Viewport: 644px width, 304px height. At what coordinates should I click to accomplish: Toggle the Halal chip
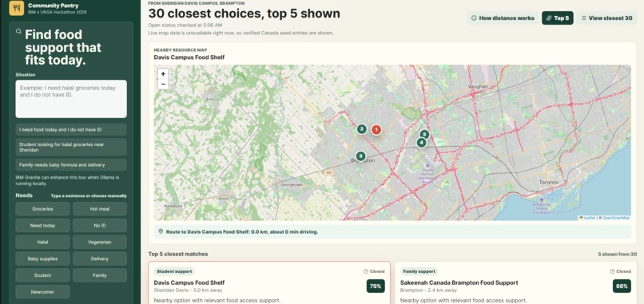click(x=42, y=242)
